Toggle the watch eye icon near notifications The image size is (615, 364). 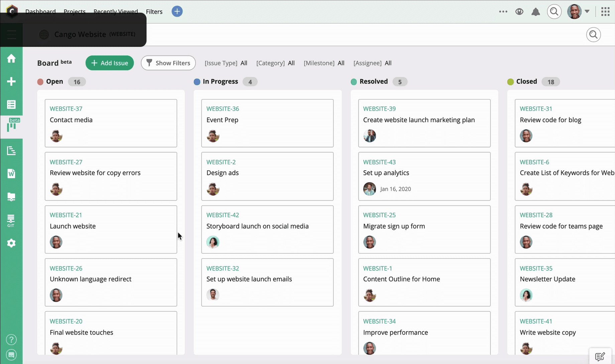519,11
